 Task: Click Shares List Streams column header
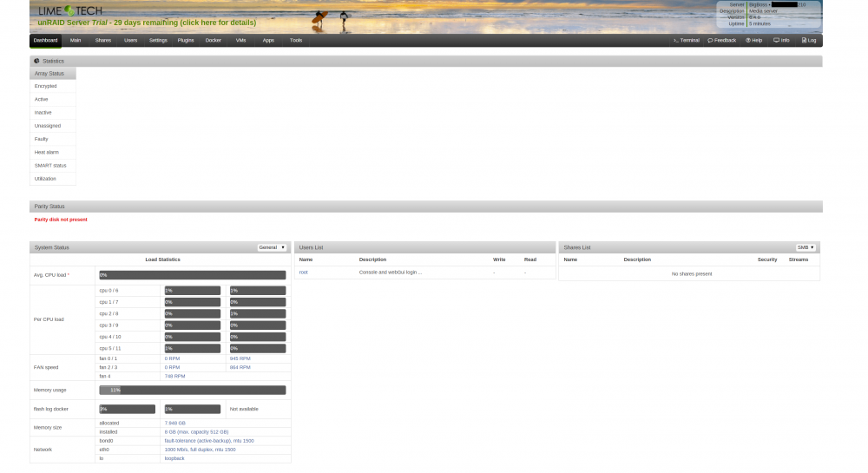[799, 259]
